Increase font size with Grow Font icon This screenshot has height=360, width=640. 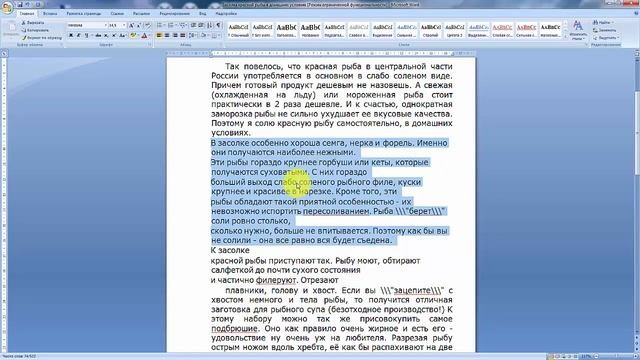pos(131,25)
